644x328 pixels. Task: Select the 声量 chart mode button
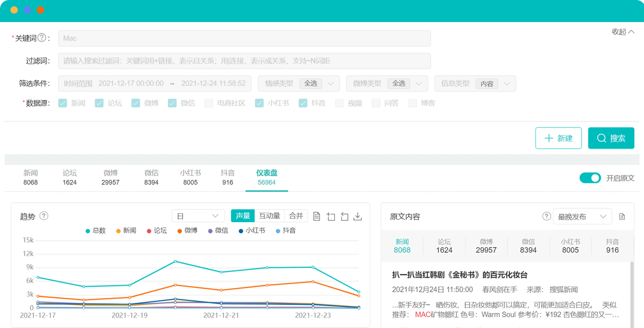coord(243,216)
